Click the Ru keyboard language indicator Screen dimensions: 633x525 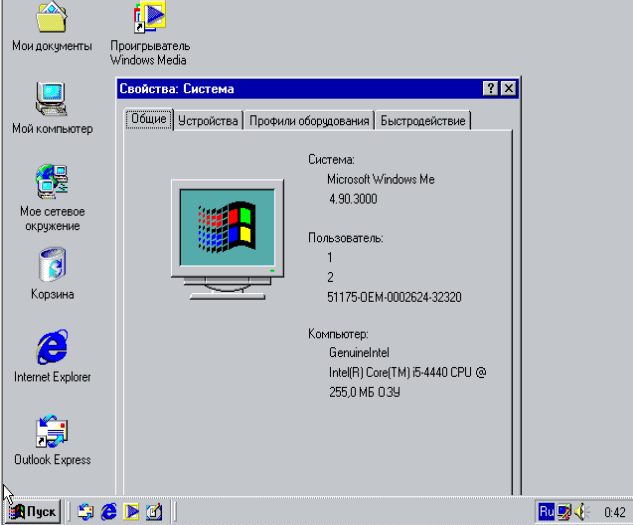pos(546,512)
